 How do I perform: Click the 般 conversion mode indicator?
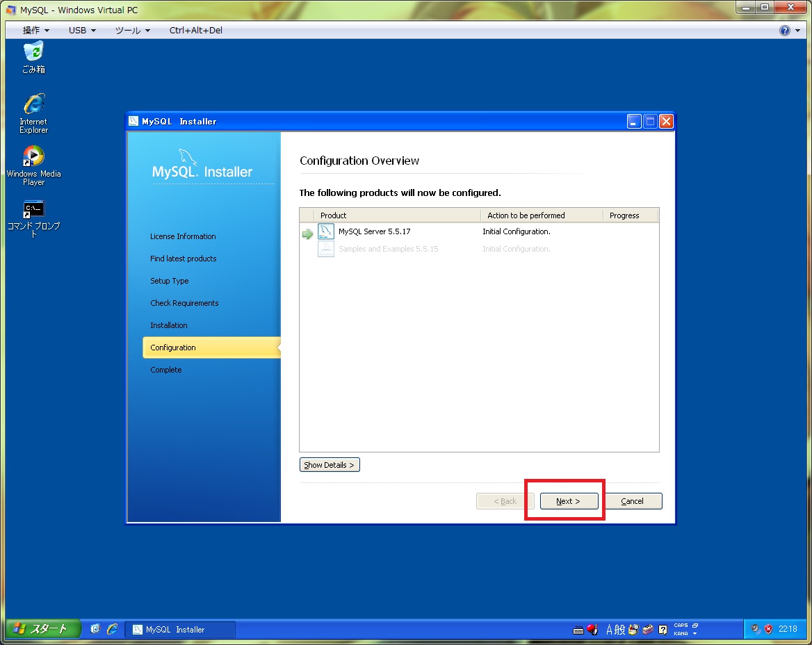pyautogui.click(x=620, y=630)
